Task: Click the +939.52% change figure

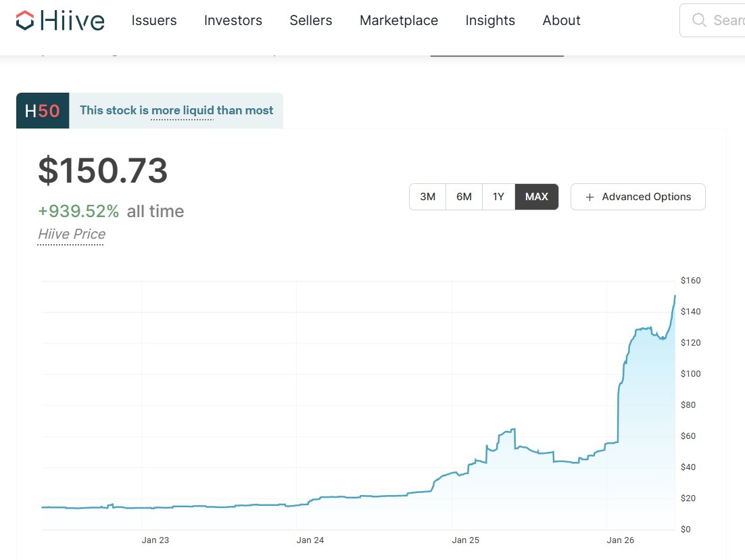Action: pyautogui.click(x=78, y=211)
